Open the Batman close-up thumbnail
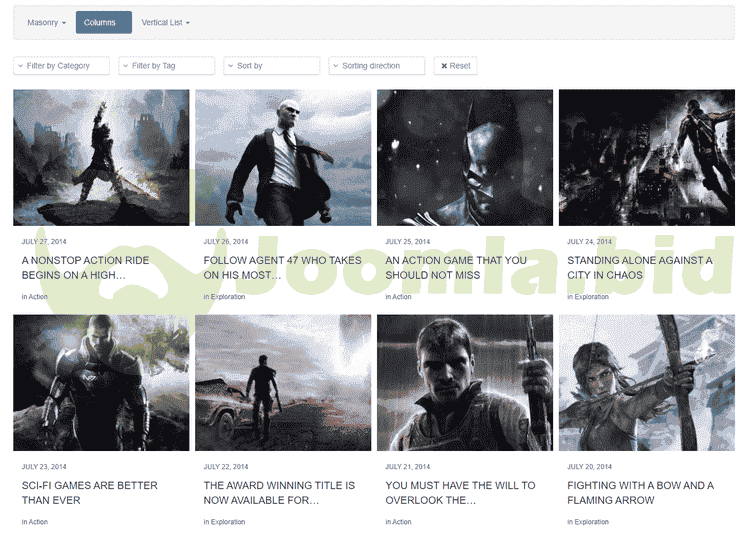The height and width of the screenshot is (541, 750). click(465, 157)
